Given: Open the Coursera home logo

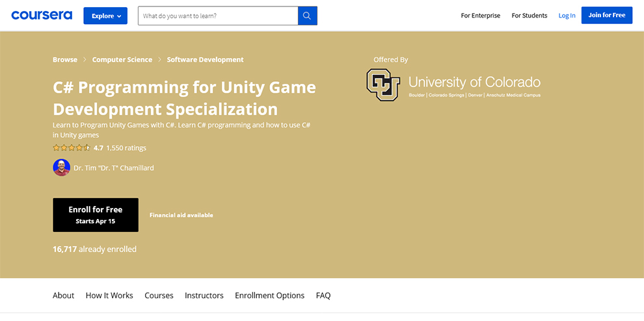Looking at the screenshot, I should (42, 16).
